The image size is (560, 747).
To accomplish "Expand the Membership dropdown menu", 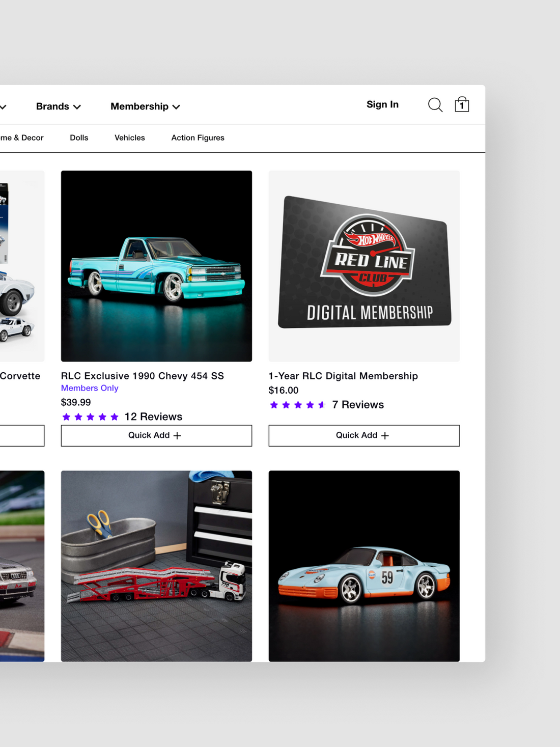I will coord(145,106).
